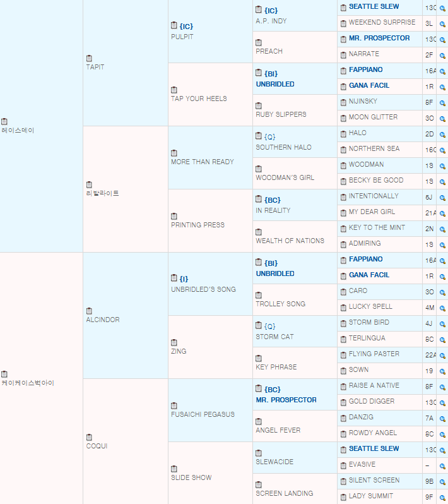Click the magnifier icon in the DANZIG row
Screen dimensions: 448x504
pyautogui.click(x=442, y=417)
